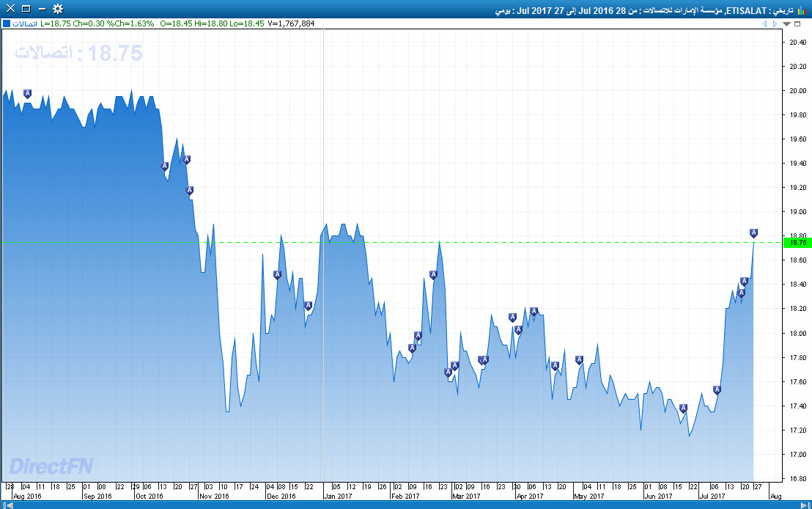This screenshot has height=509, width=812.
Task: Select the annotation marker in mid-June 2017
Action: click(683, 409)
